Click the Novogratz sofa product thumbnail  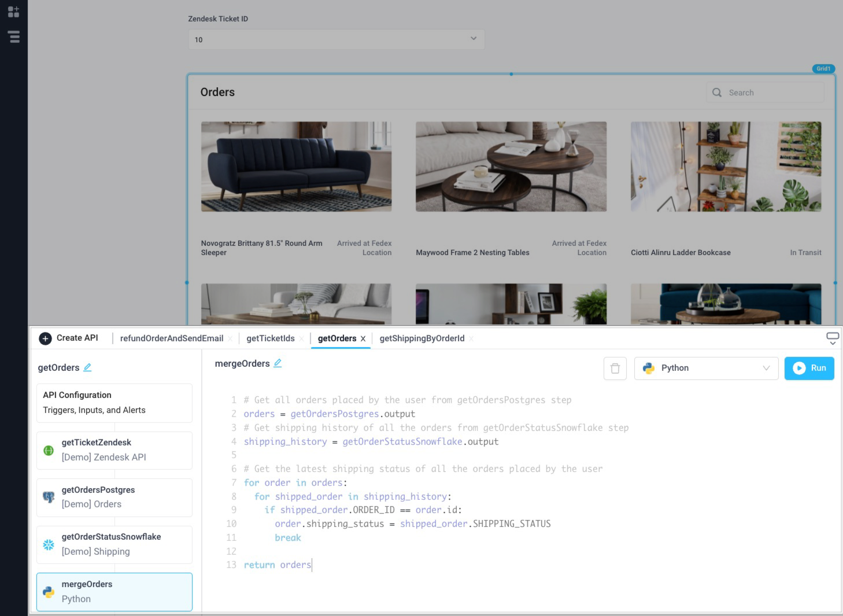tap(296, 166)
